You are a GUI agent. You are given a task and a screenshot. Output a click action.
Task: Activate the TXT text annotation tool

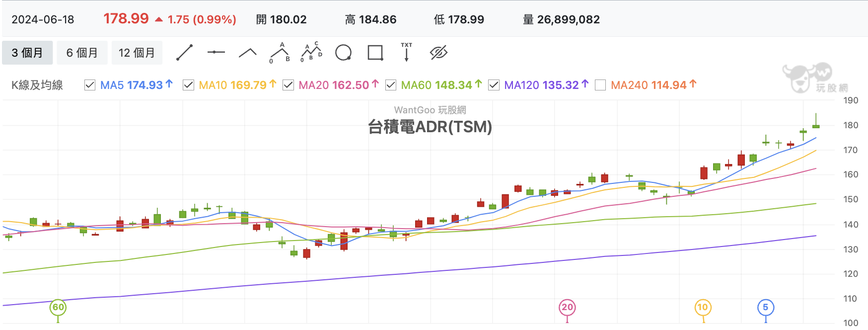pyautogui.click(x=407, y=52)
